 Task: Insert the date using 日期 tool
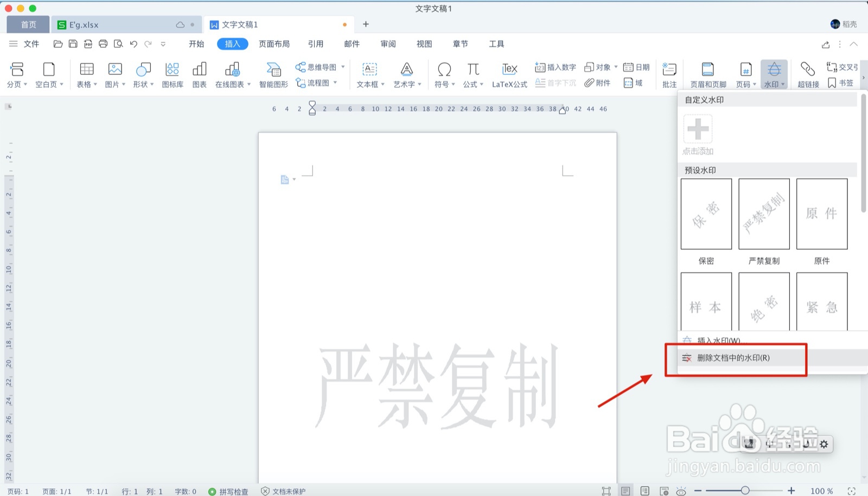coord(636,67)
